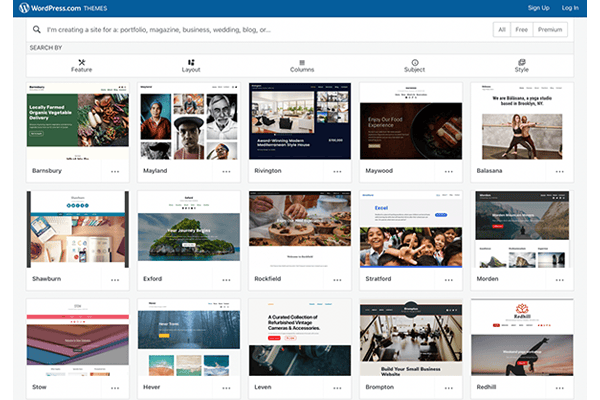Image resolution: width=600 pixels, height=400 pixels.
Task: Open the Rivington theme preview thumbnail
Action: [300, 121]
